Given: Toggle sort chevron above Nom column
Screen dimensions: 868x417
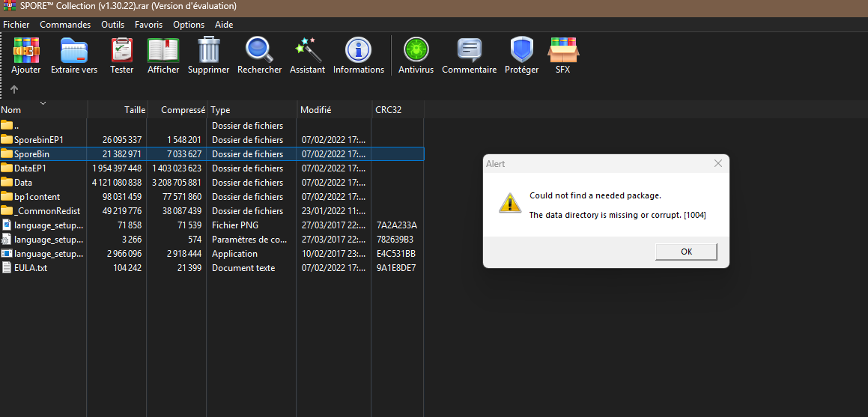Looking at the screenshot, I should tap(43, 103).
